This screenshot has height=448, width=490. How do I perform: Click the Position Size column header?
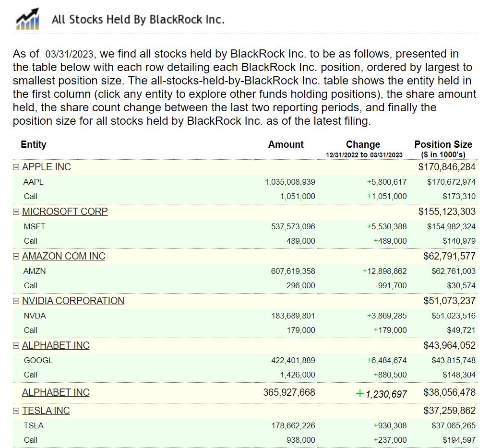pos(443,144)
